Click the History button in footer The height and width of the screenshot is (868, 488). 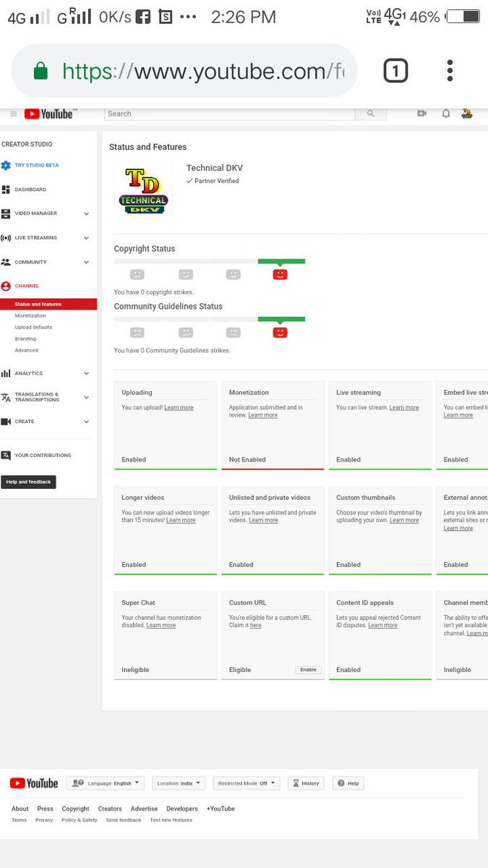[304, 783]
